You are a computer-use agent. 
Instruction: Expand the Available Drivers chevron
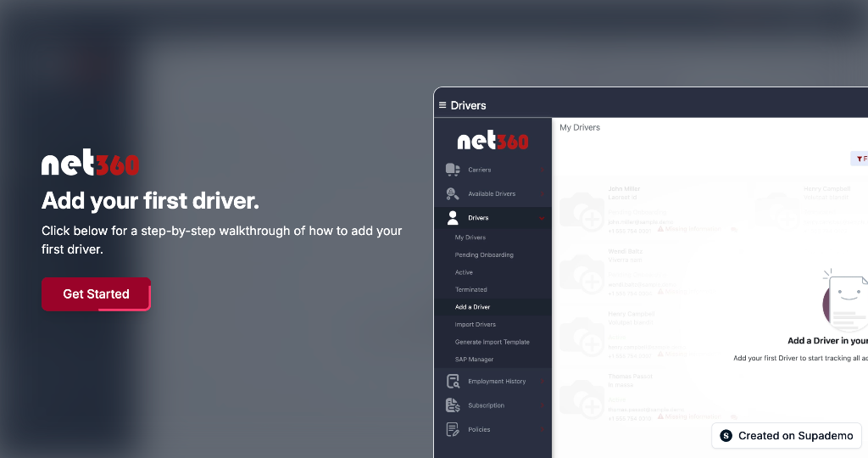pos(542,194)
